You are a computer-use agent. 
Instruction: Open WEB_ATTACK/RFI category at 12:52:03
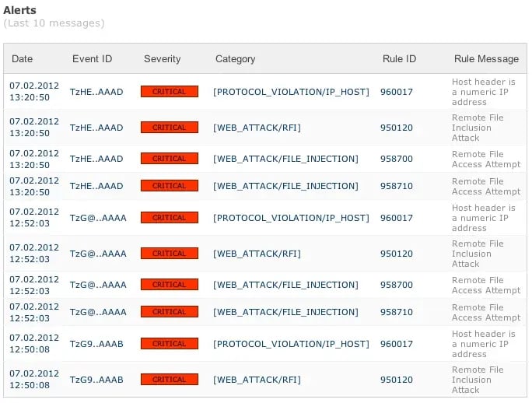257,254
